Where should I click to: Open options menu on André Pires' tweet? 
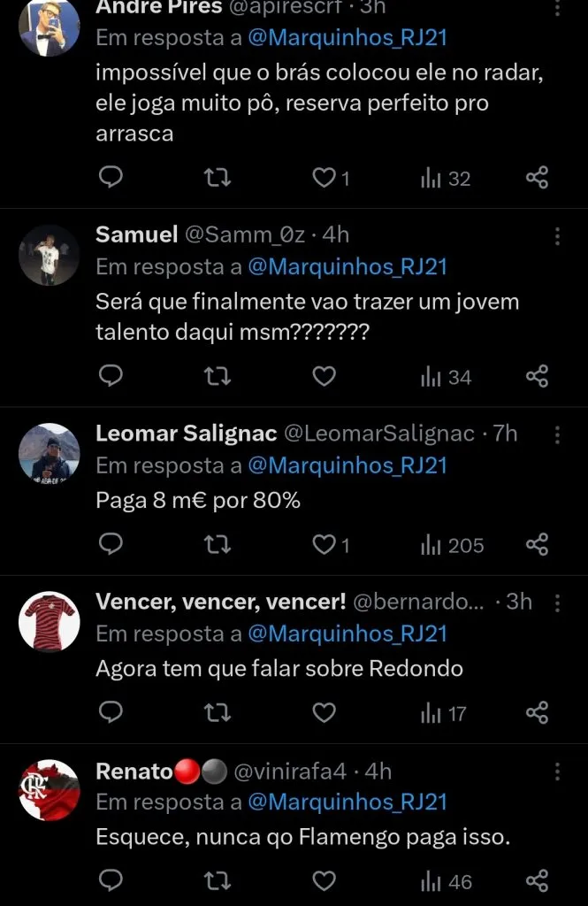557,9
